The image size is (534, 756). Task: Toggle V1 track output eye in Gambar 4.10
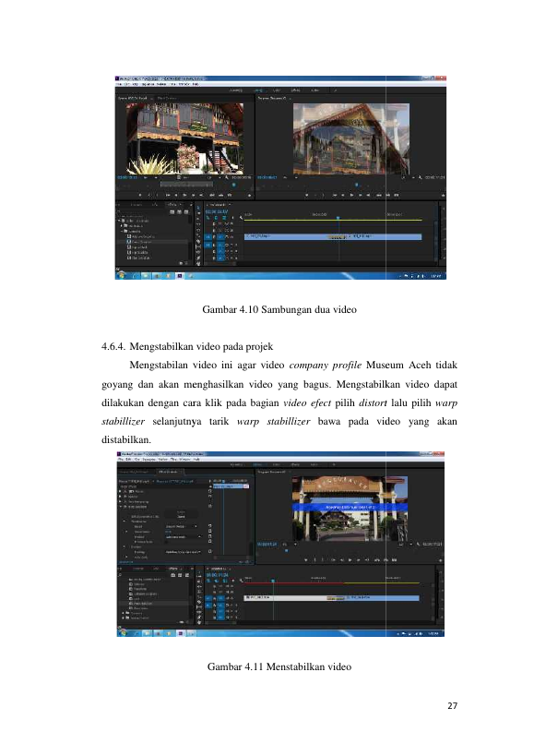point(227,236)
